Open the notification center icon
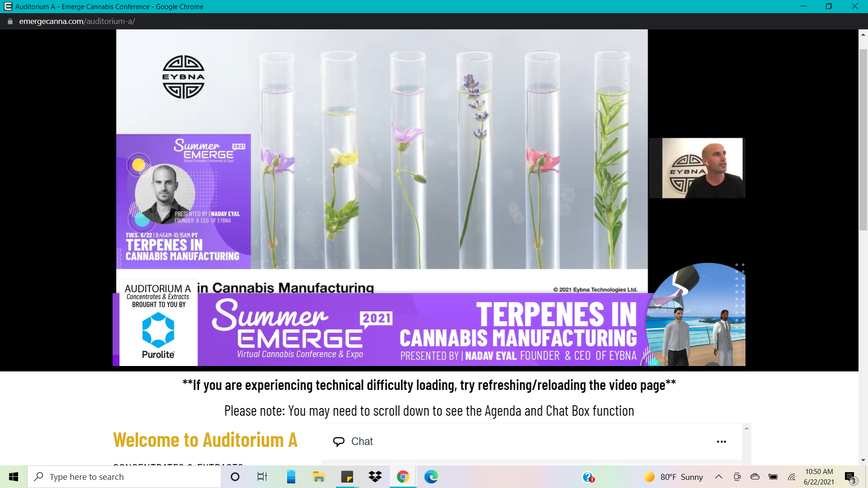 tap(849, 477)
